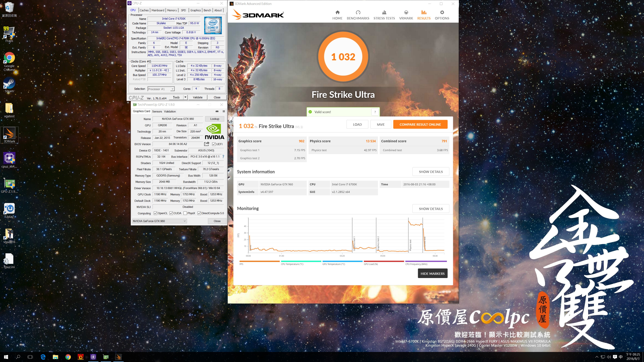Open the GPU selection dropdown in GPU-Z
This screenshot has width=644, height=362.
pos(159,221)
